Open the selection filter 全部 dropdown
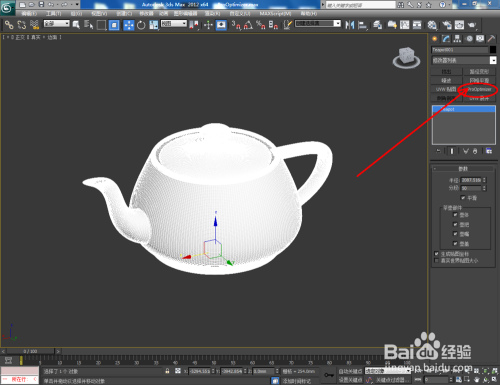 point(57,24)
